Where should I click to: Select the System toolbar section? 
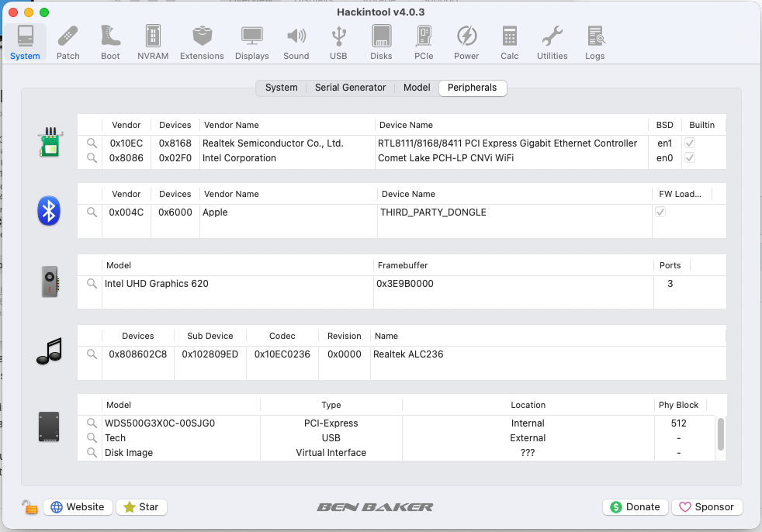25,43
